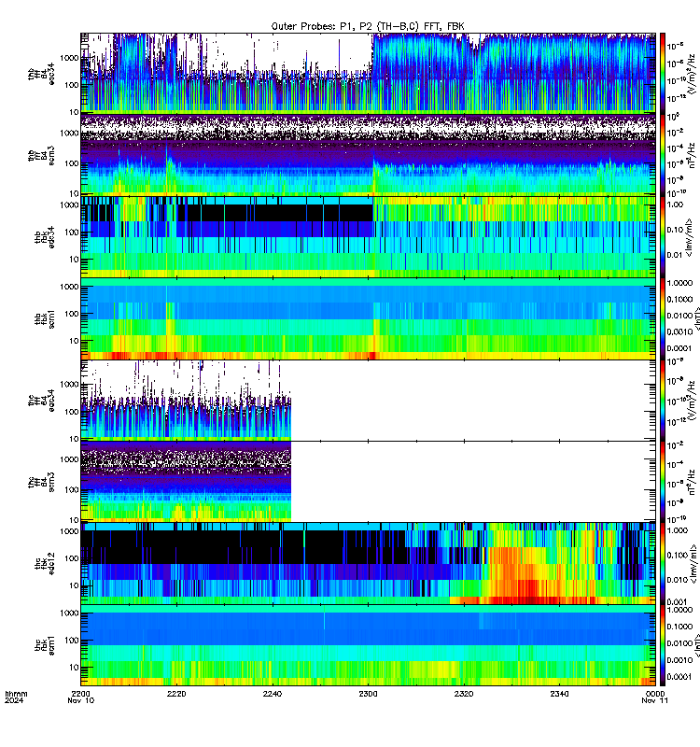
Task: Click the '2340' time axis tick label
Action: (x=559, y=694)
